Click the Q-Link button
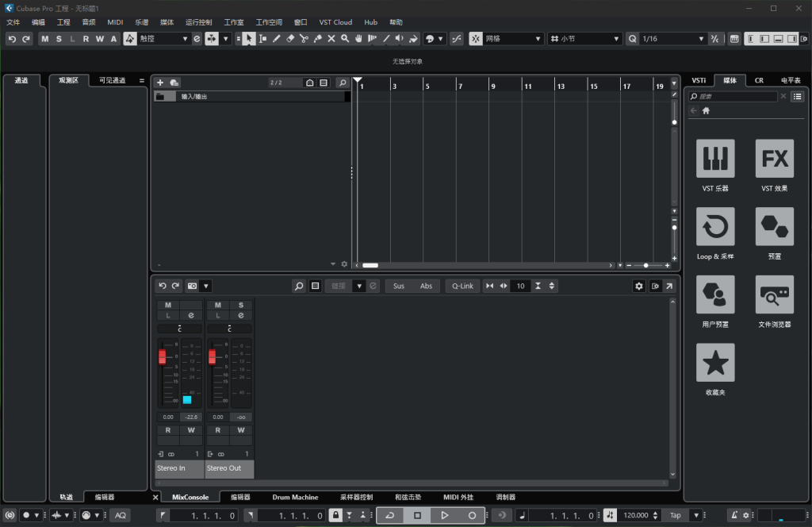The image size is (812, 527). (x=462, y=286)
